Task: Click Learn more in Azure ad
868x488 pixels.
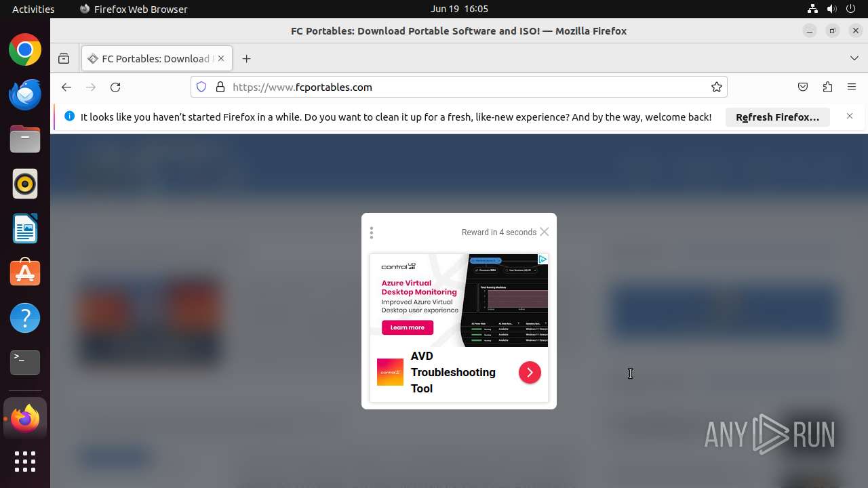Action: coord(408,327)
